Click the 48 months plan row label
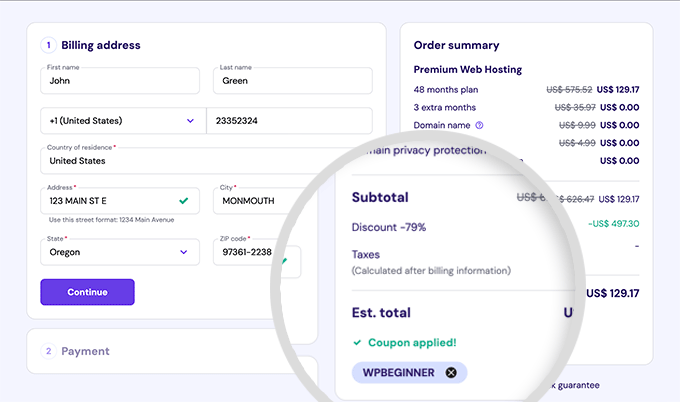 pos(446,90)
